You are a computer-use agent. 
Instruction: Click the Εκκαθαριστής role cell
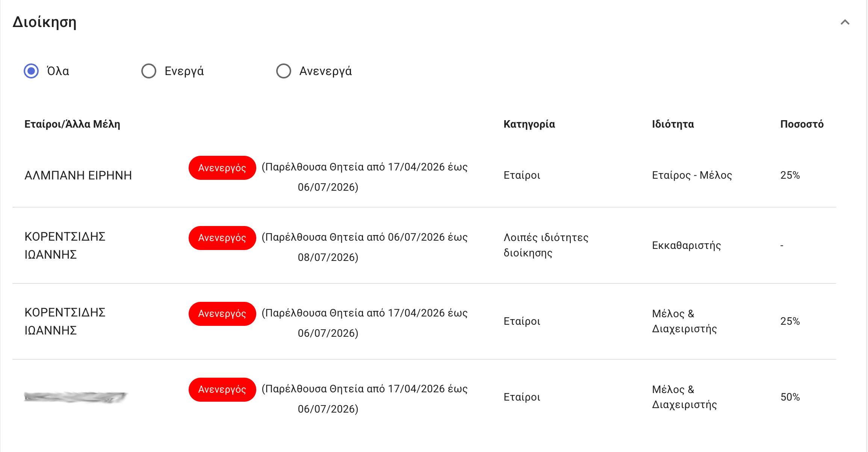coord(686,246)
